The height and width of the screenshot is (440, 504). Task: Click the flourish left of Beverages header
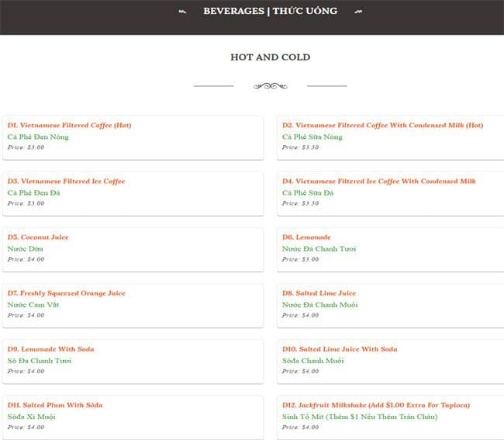[182, 12]
